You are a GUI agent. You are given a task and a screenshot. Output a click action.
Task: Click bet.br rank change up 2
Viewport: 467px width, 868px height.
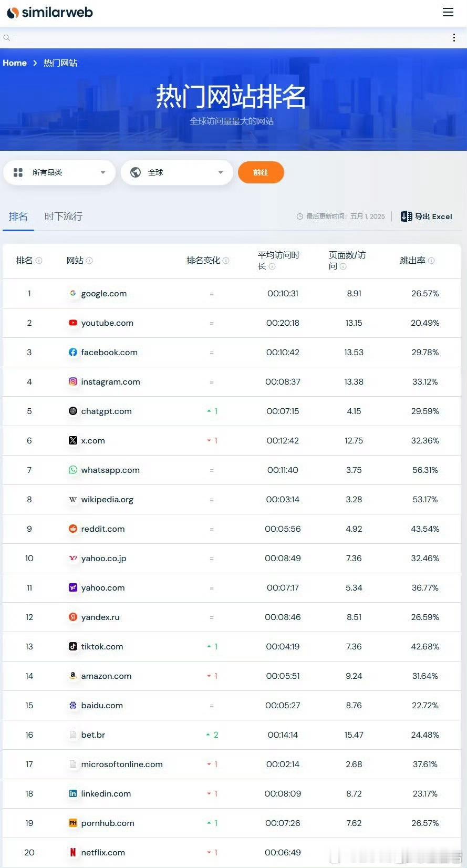point(212,735)
